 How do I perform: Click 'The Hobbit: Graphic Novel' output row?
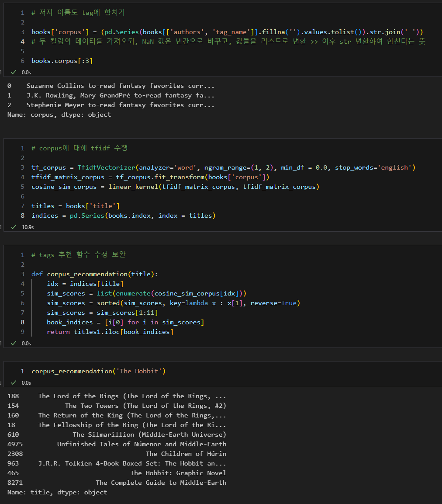(117, 473)
